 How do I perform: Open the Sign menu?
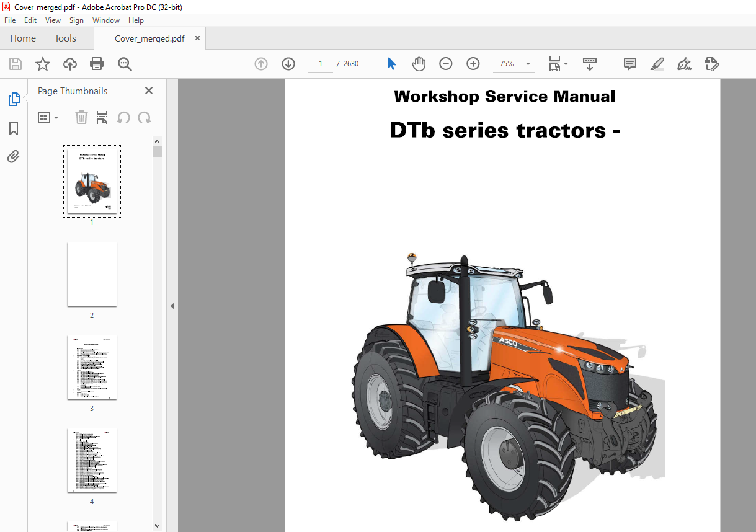pos(76,20)
